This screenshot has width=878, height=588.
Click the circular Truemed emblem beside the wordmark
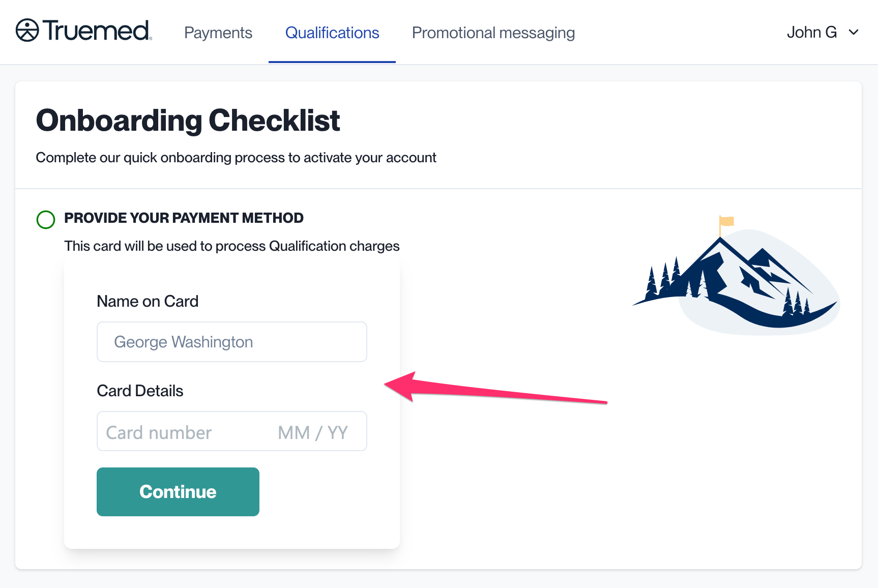click(26, 31)
